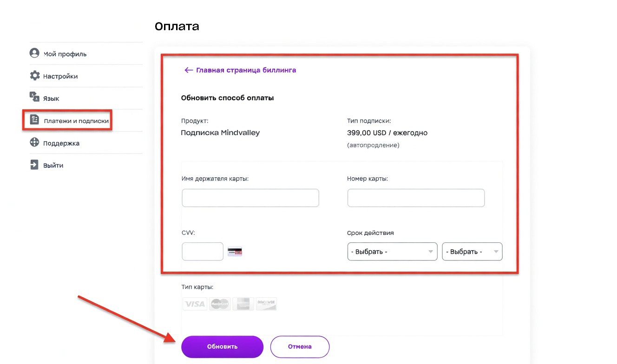
Task: Select the American Express card icon
Action: (243, 304)
